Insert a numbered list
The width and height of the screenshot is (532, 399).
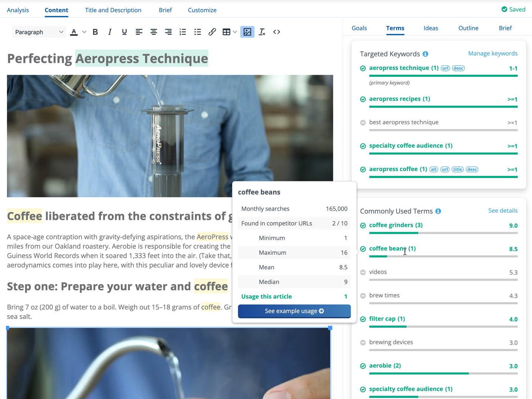click(x=183, y=32)
